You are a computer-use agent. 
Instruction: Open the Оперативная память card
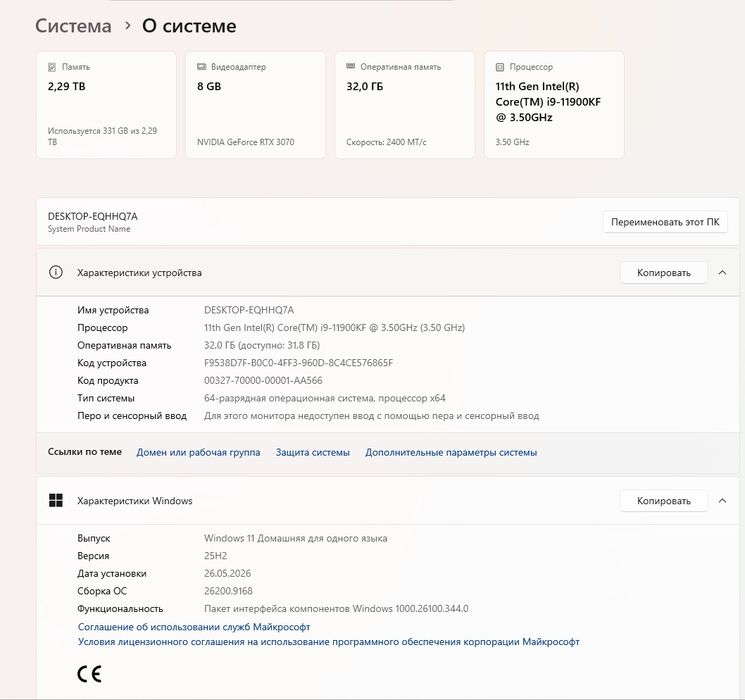(405, 105)
